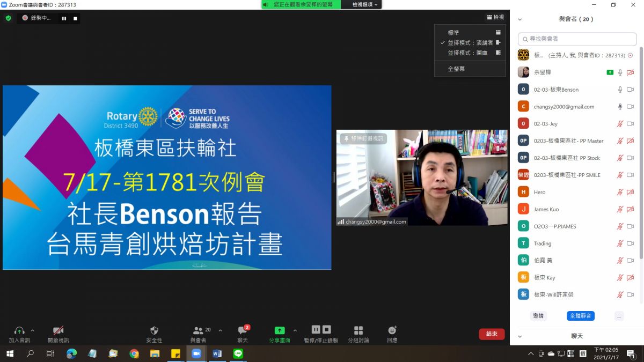Open the Windows Start menu
This screenshot has width=644, height=362.
[x=10, y=353]
